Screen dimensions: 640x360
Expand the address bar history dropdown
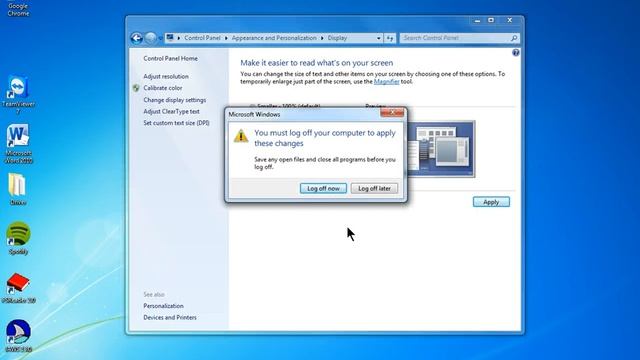pyautogui.click(x=379, y=38)
